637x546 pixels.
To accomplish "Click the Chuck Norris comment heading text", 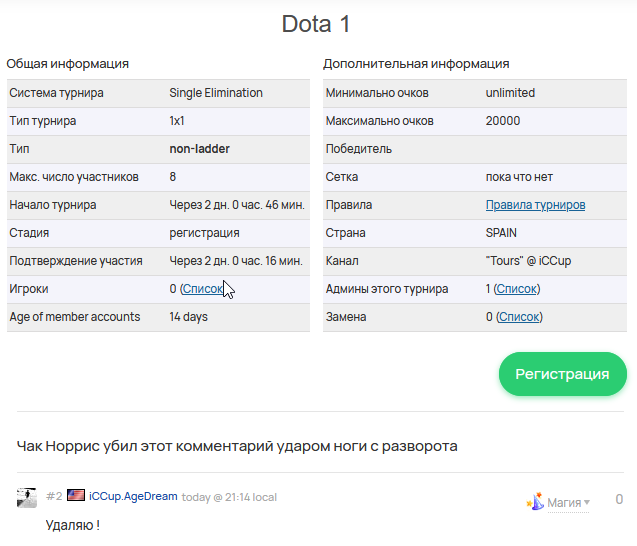I will coord(237,446).
